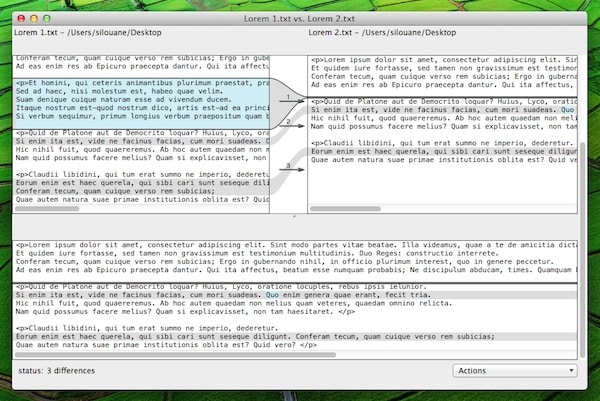Click '<p>Lorem ipsum dolor' line in right pane
Image resolution: width=600 pixels, height=401 pixels.
click(x=443, y=60)
